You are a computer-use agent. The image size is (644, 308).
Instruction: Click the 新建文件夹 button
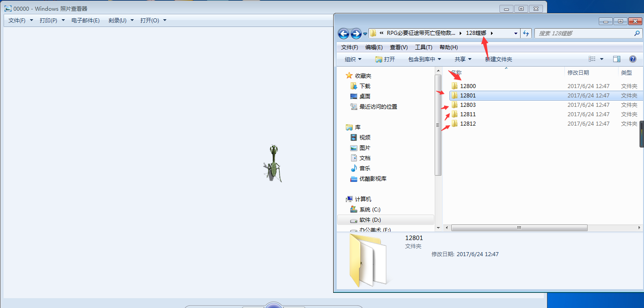click(499, 59)
